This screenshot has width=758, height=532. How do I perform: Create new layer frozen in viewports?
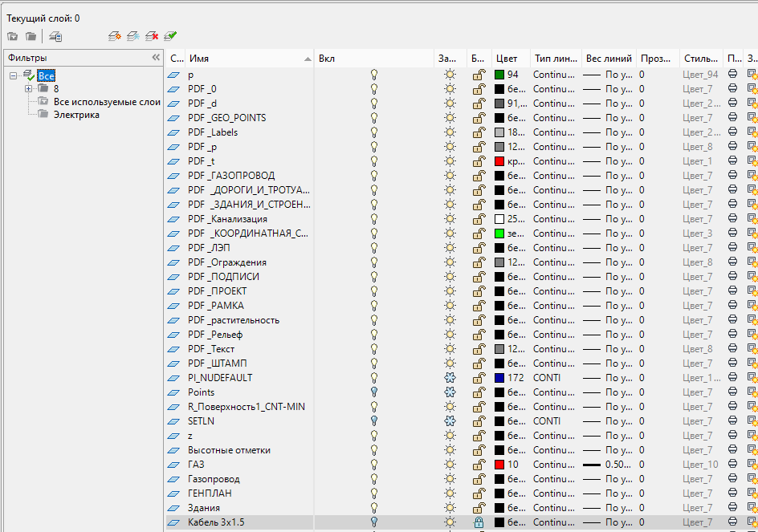133,36
